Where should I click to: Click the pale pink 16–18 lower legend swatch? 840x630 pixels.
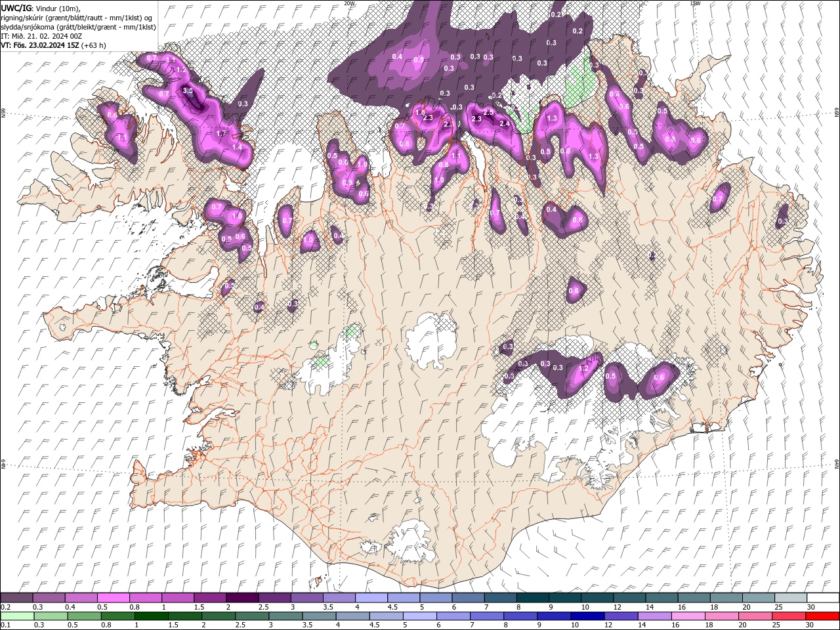point(688,616)
